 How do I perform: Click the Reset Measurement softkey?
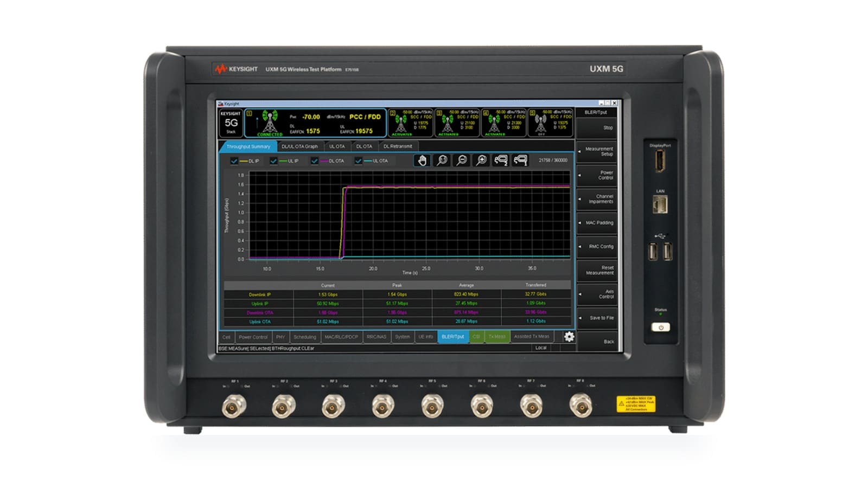[x=596, y=271]
